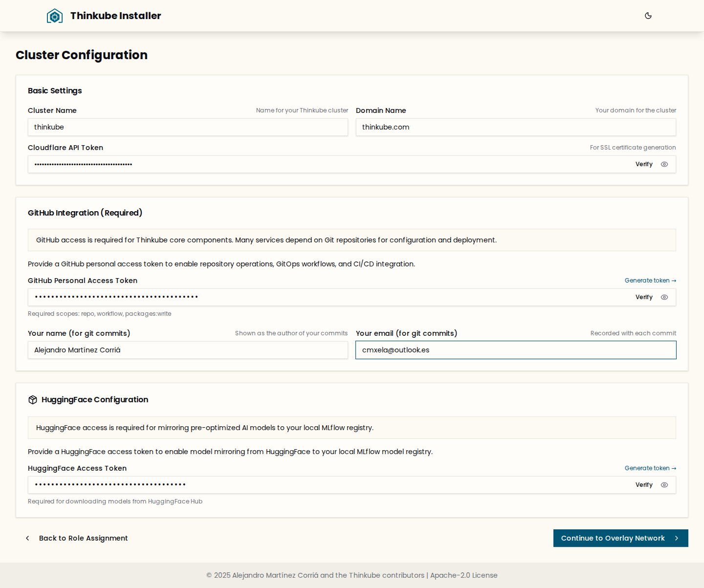
Task: Click the HuggingFace access required info banner
Action: tap(352, 428)
